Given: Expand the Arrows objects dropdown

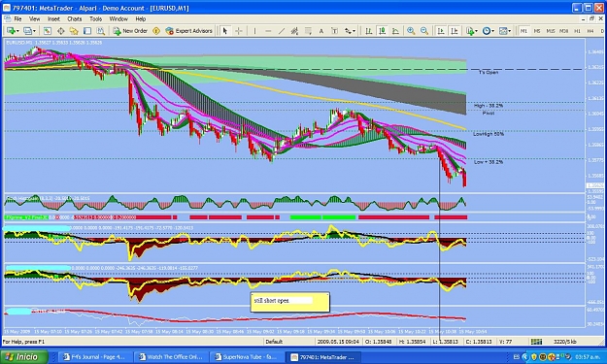Looking at the screenshot, I should pyautogui.click(x=354, y=31).
